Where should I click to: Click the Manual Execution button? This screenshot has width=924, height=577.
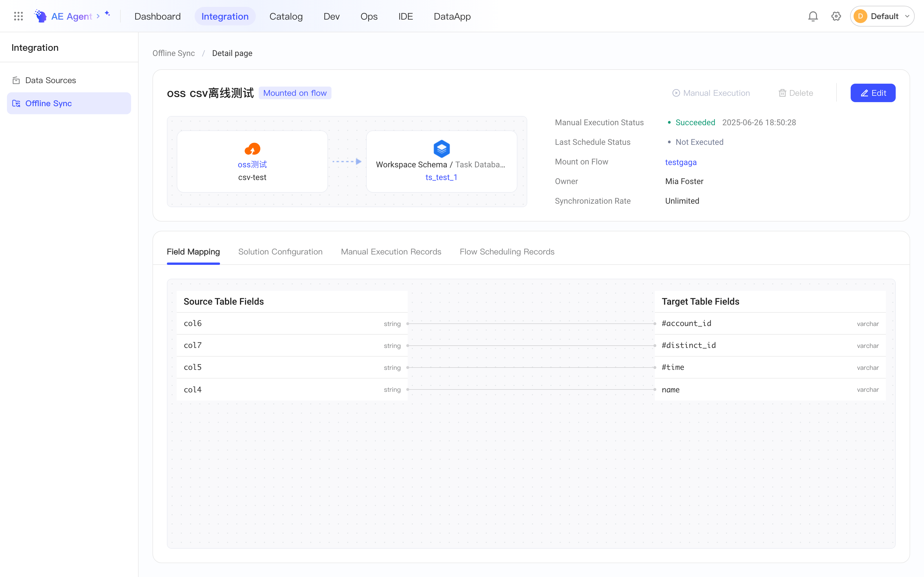(x=711, y=93)
